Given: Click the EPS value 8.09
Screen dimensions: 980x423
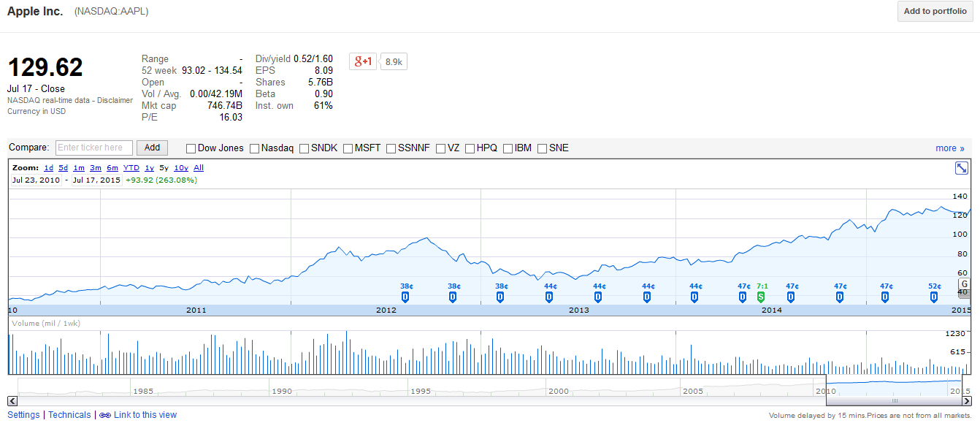Looking at the screenshot, I should [x=324, y=71].
